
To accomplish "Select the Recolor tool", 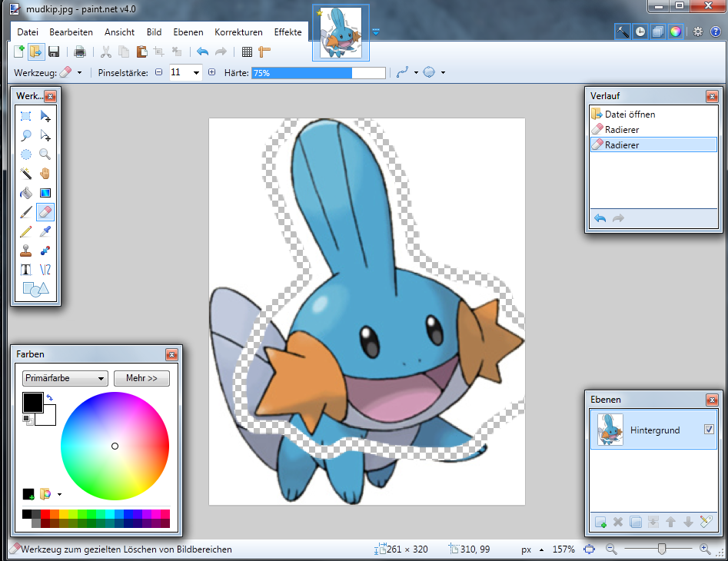I will tap(45, 251).
